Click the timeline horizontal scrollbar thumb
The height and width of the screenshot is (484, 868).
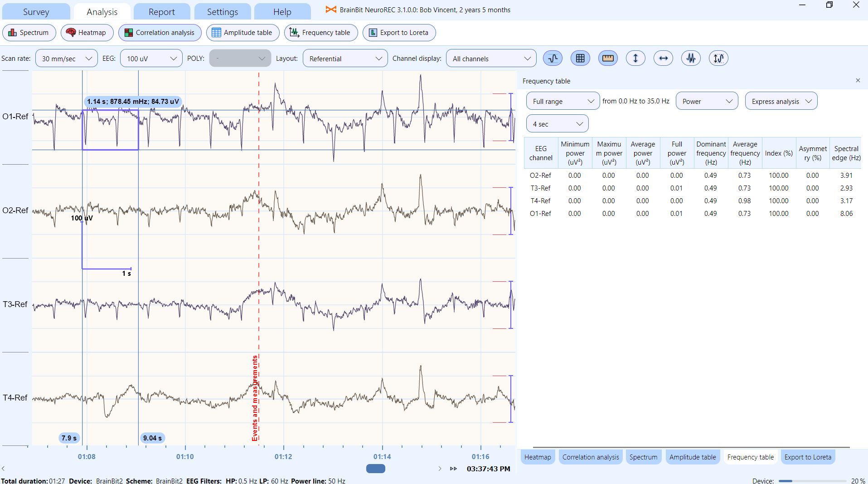click(x=375, y=469)
